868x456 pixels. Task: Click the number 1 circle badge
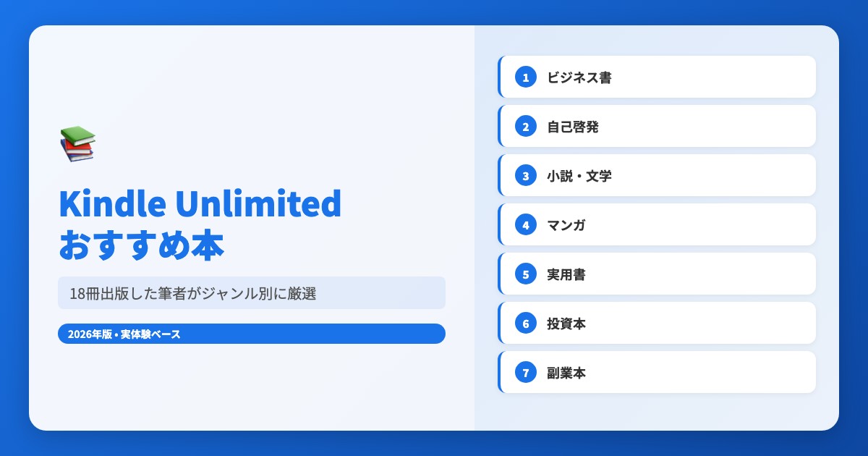(x=526, y=77)
